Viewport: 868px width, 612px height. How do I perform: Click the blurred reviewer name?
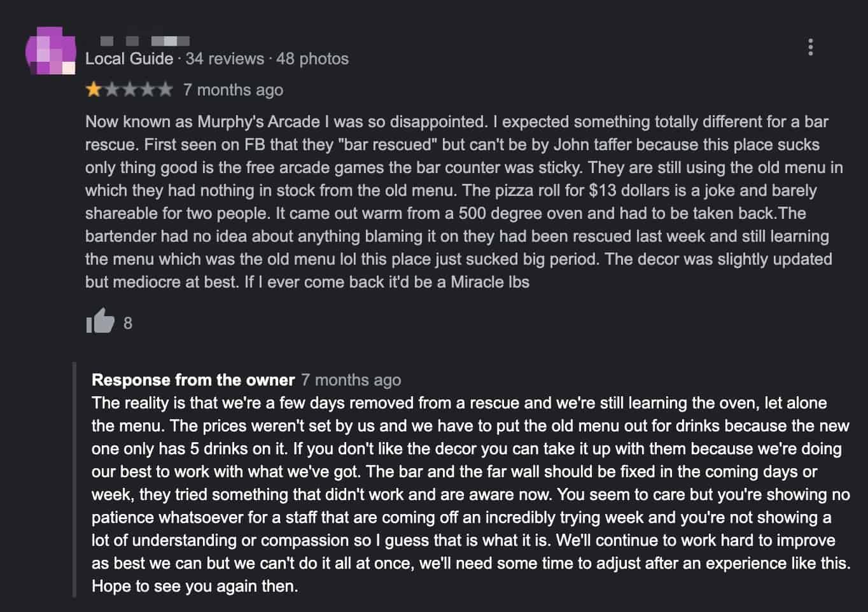(x=145, y=41)
